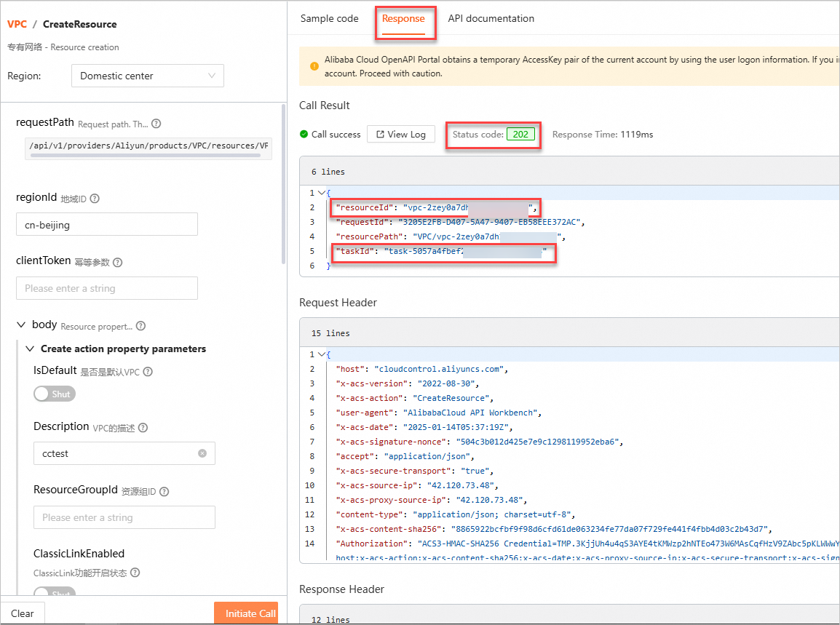The width and height of the screenshot is (840, 625).
Task: Click the x-acs-version header line
Action: (407, 383)
